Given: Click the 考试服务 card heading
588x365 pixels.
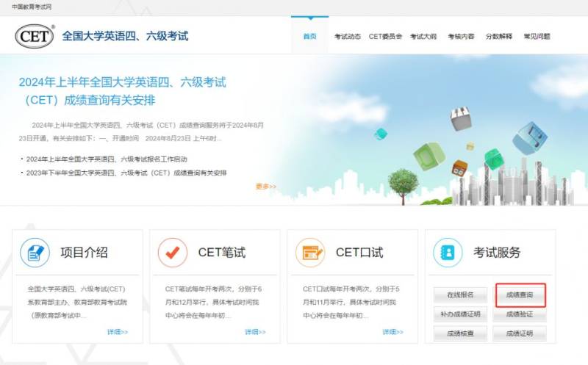Looking at the screenshot, I should (x=497, y=253).
